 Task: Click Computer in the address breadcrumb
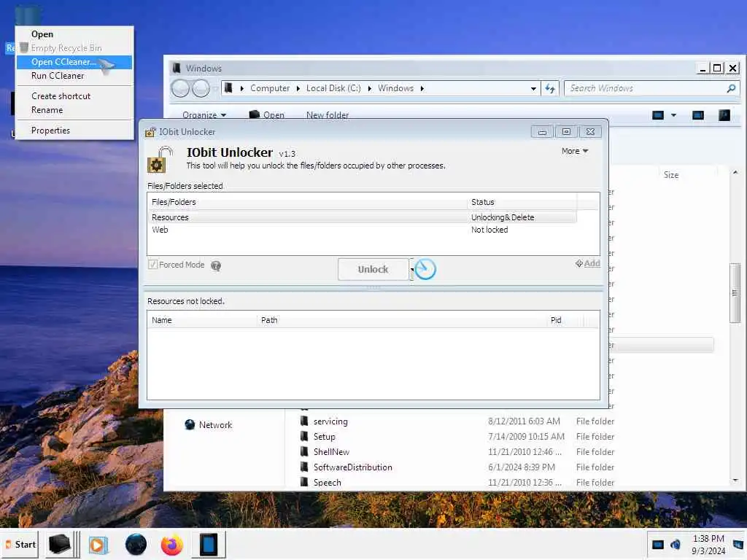(270, 88)
